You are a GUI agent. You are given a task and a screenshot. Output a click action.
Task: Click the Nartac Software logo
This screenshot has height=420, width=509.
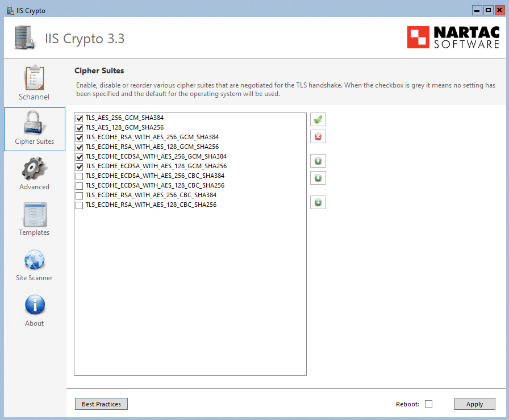tap(453, 38)
